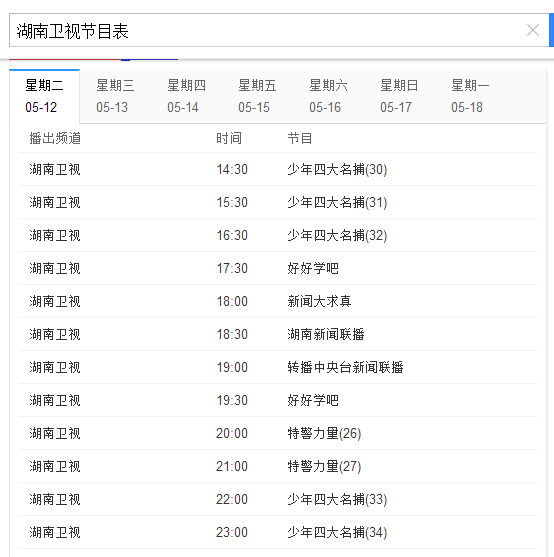Select program 少年四大名捕(31)
This screenshot has width=554, height=557.
click(337, 202)
